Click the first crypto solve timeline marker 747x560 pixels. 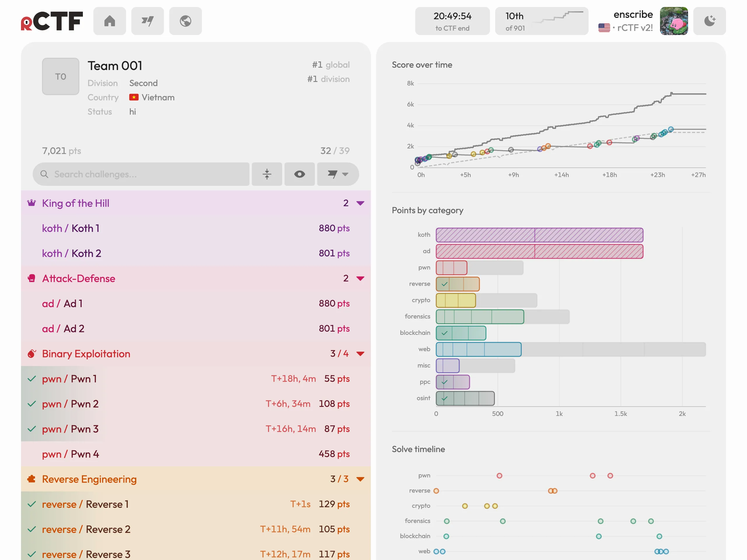pos(465,506)
